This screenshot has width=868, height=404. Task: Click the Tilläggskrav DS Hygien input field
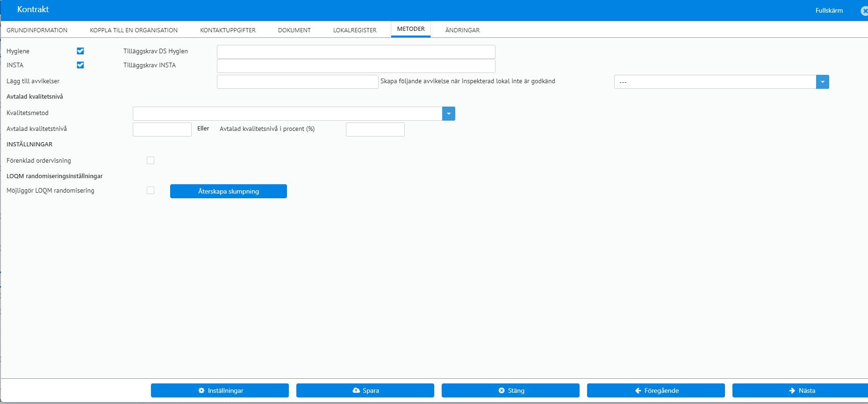coord(356,52)
